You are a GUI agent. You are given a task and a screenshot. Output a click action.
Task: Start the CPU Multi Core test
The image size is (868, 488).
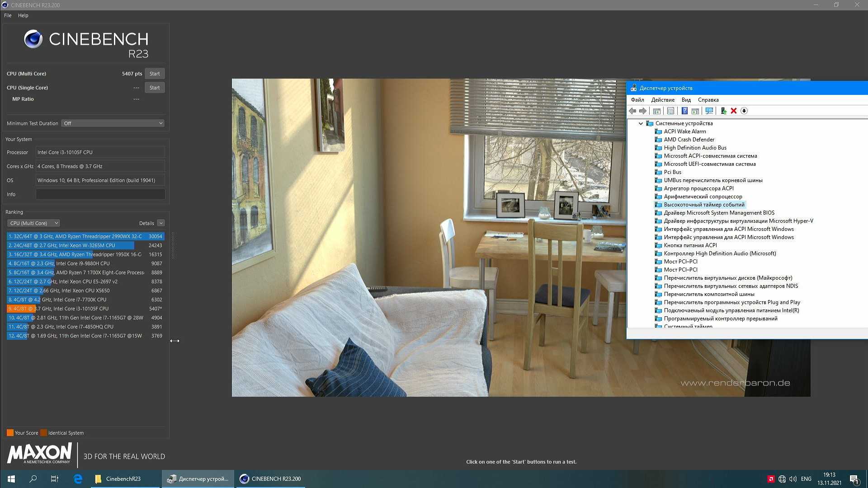pyautogui.click(x=155, y=74)
